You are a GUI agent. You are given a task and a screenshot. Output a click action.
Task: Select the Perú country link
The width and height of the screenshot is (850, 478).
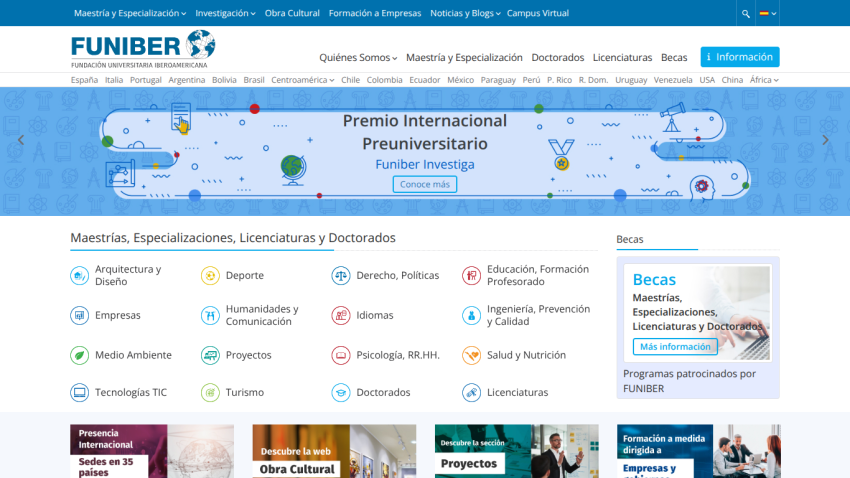click(531, 80)
